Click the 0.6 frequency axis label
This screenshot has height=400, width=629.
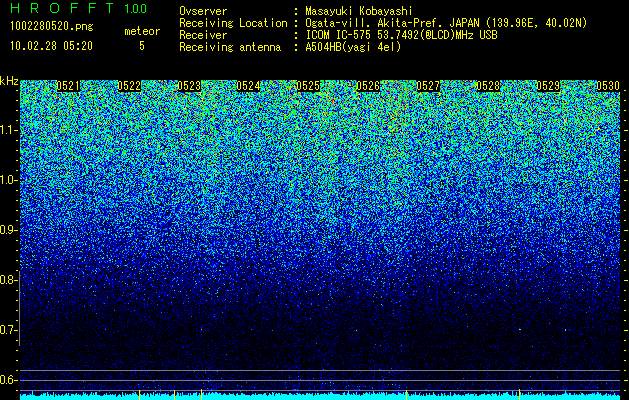8,380
